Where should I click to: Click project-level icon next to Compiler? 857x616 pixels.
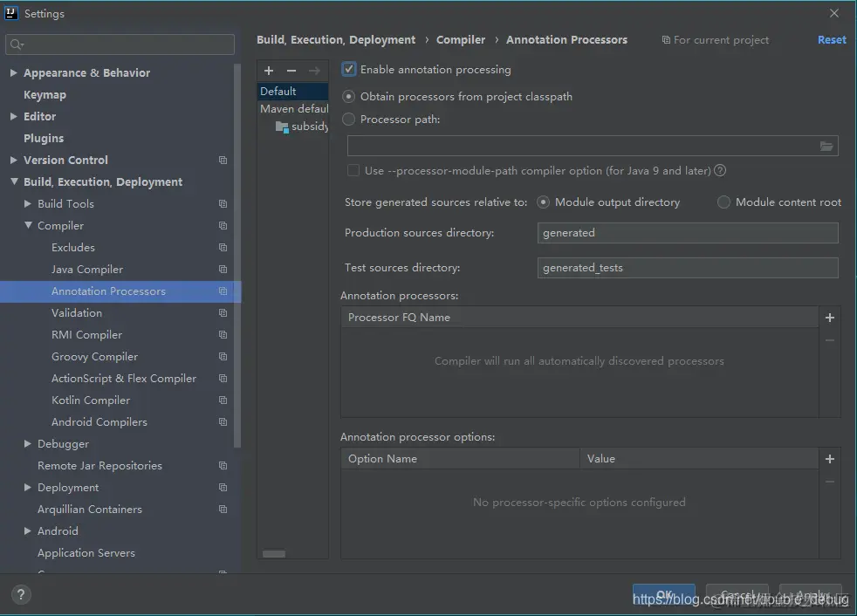coord(223,226)
